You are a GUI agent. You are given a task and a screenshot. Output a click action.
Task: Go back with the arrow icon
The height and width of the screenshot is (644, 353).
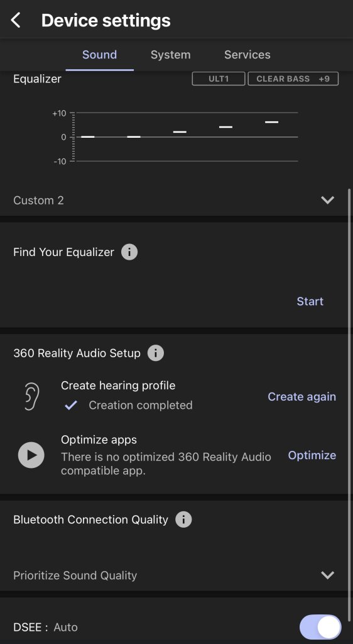[16, 20]
